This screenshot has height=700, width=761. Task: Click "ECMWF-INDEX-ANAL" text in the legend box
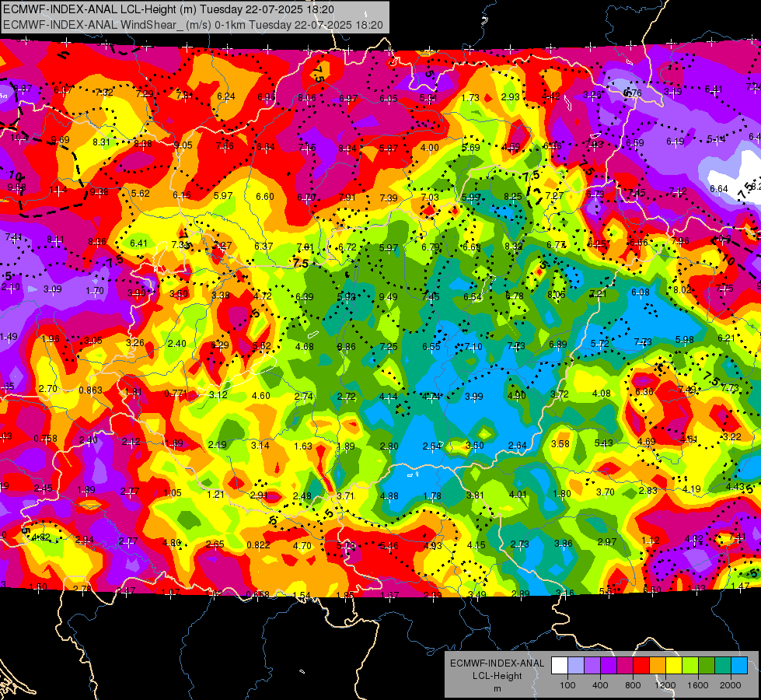497,663
